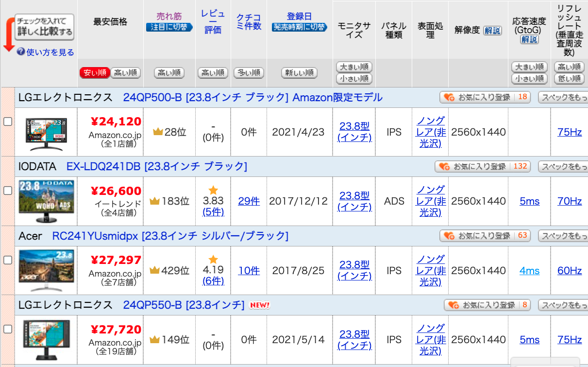Add RC241YUsmidpx to favorites (63)
The height and width of the screenshot is (367, 588).
click(486, 235)
